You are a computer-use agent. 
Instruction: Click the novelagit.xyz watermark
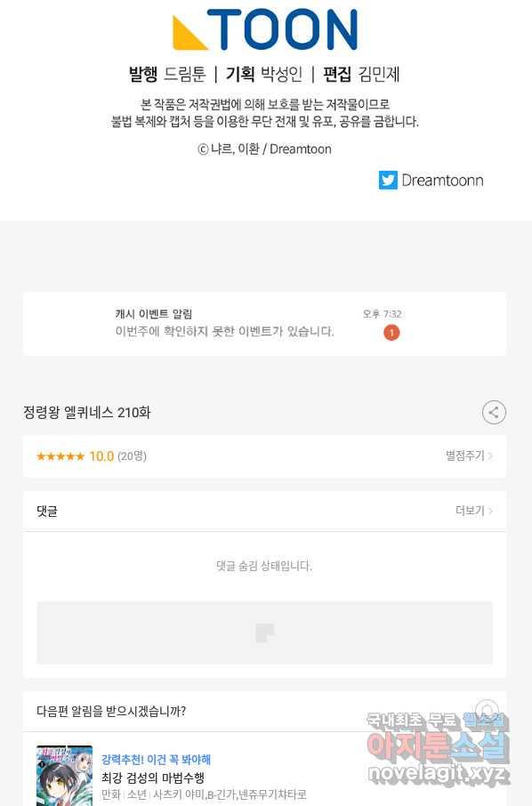(x=439, y=772)
